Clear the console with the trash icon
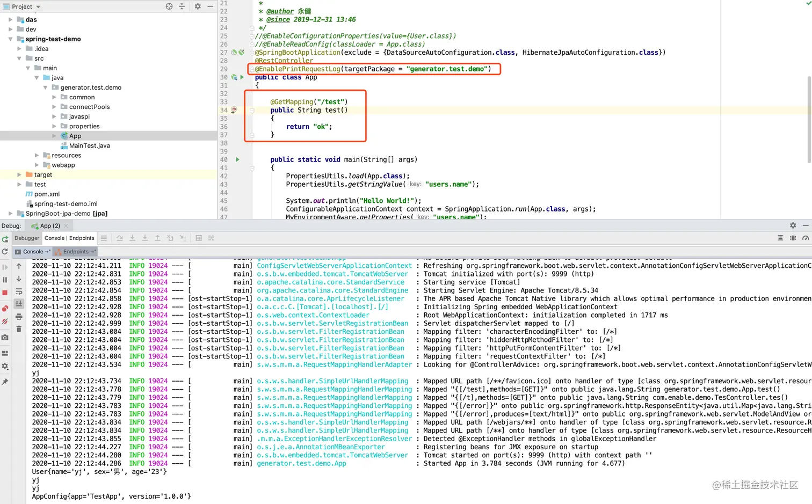Image resolution: width=812 pixels, height=504 pixels. tap(19, 329)
